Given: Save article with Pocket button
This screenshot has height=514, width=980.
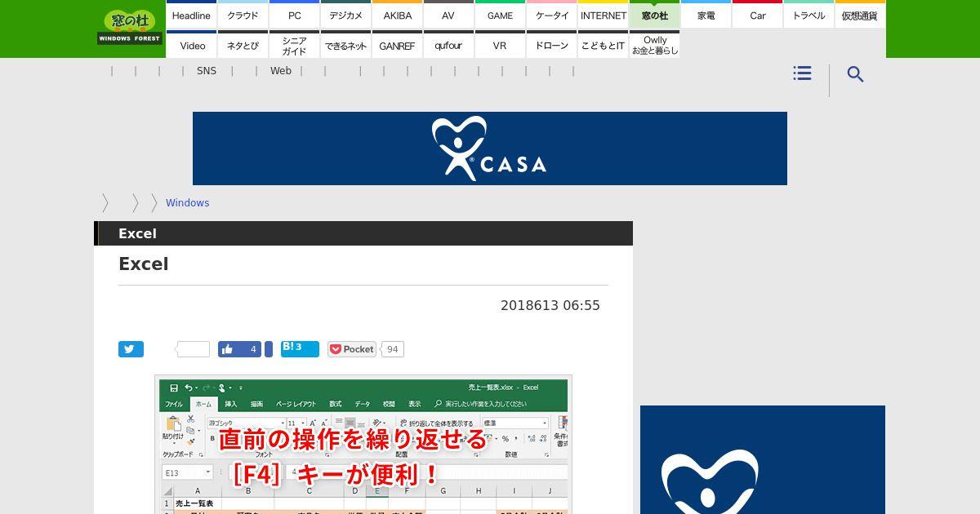Looking at the screenshot, I should coord(352,349).
